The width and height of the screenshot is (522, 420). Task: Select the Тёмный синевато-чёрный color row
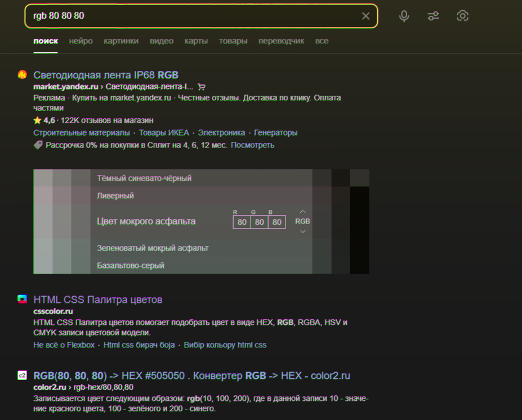[x=201, y=178]
